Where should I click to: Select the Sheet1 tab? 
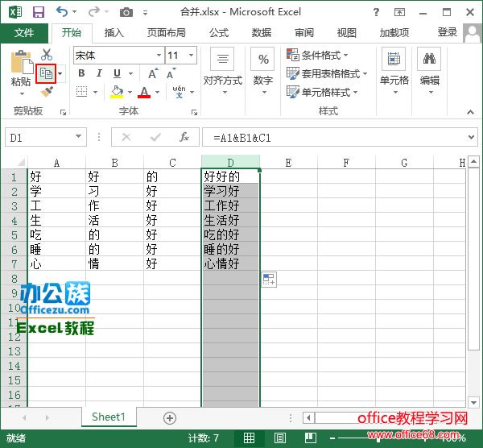pos(109,417)
